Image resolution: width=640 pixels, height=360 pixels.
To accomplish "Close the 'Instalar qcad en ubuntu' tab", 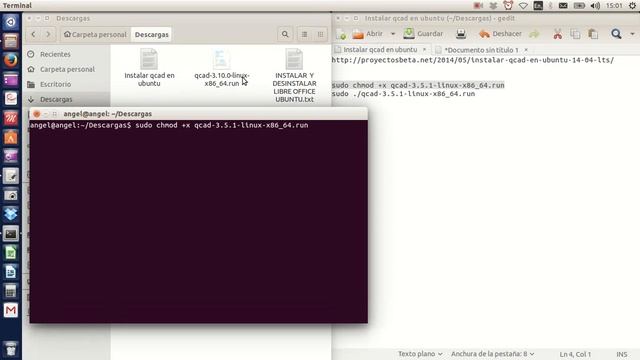I will coord(424,49).
